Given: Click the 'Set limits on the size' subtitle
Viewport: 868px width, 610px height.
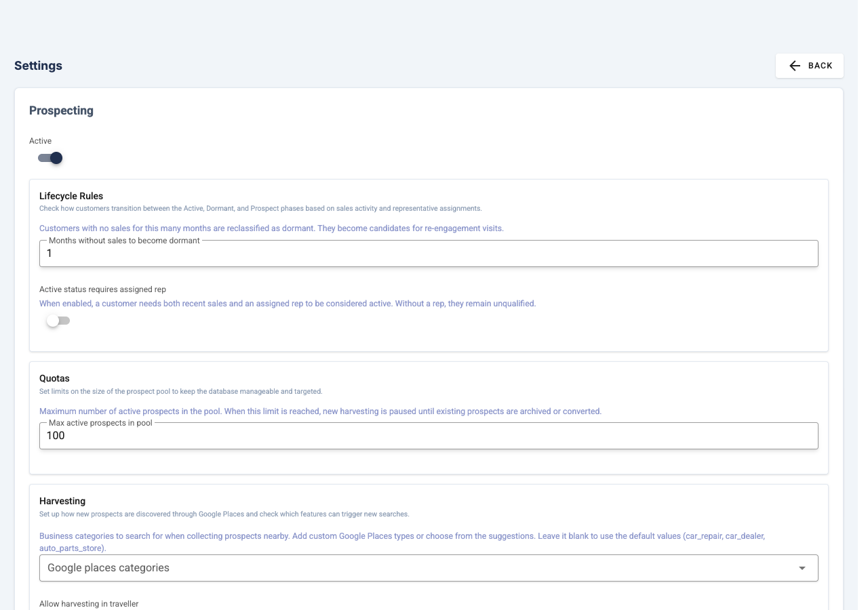Looking at the screenshot, I should point(181,391).
